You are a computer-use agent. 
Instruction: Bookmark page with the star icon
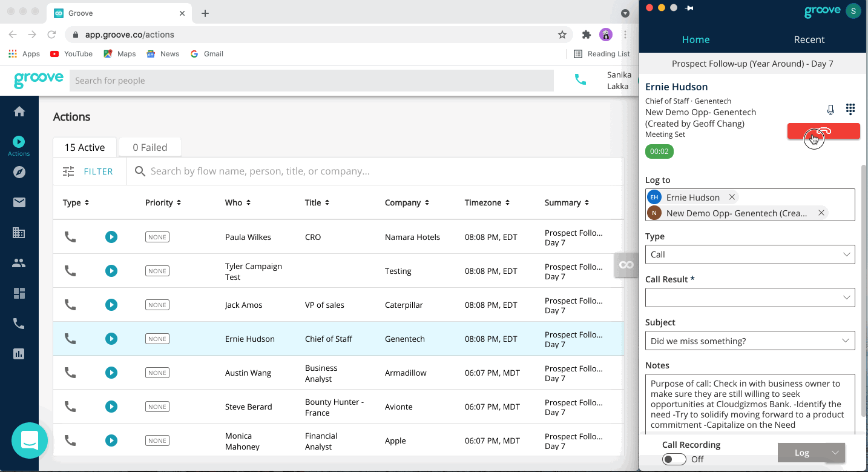tap(562, 35)
